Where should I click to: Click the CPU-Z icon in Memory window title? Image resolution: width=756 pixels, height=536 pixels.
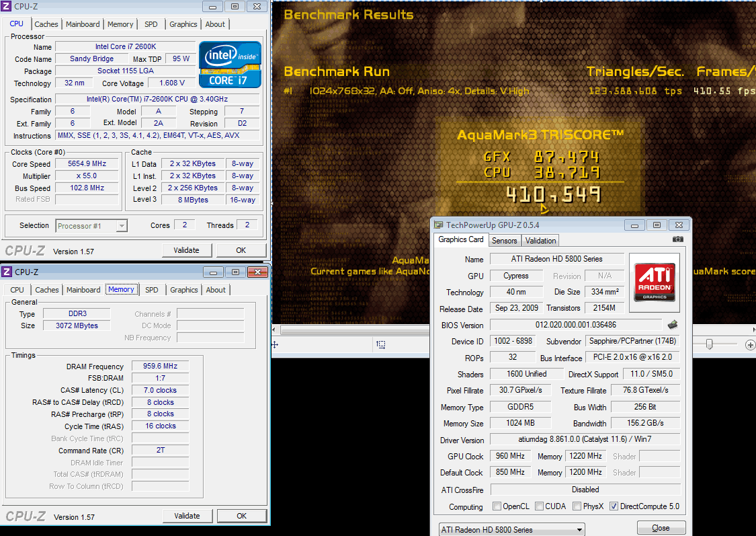point(7,272)
